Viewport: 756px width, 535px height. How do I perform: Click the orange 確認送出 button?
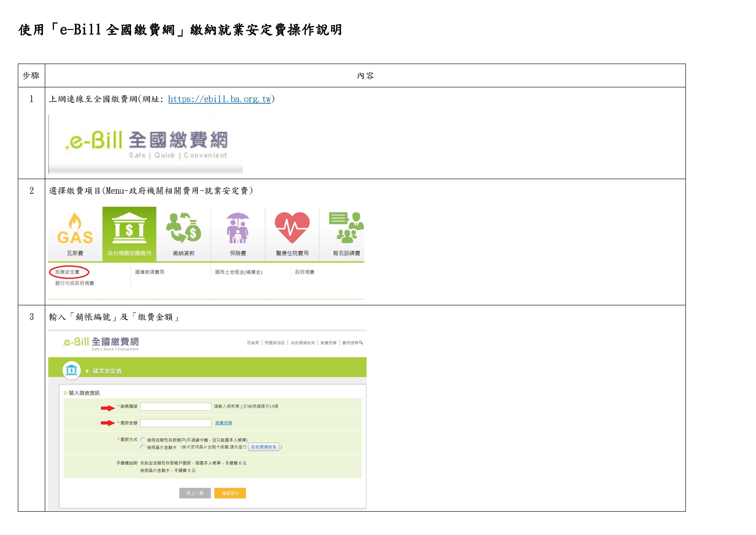click(230, 493)
